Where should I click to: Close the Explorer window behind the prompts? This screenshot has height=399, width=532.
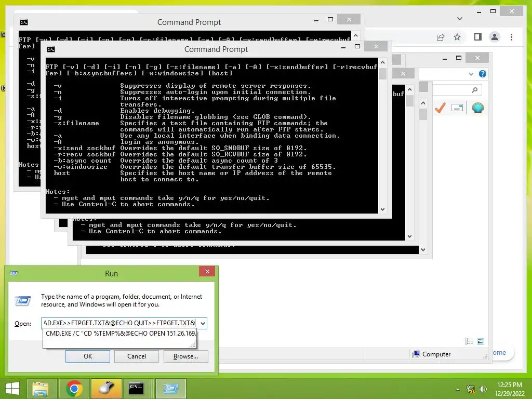(x=477, y=58)
